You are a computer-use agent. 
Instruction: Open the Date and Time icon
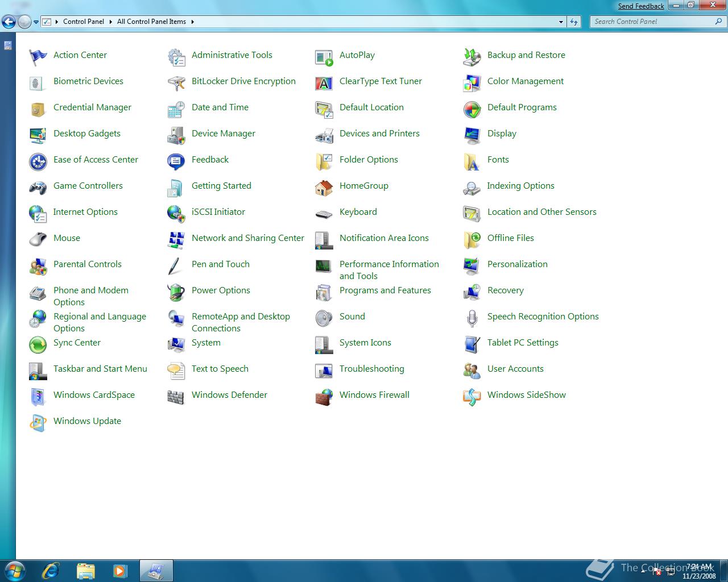pyautogui.click(x=176, y=109)
